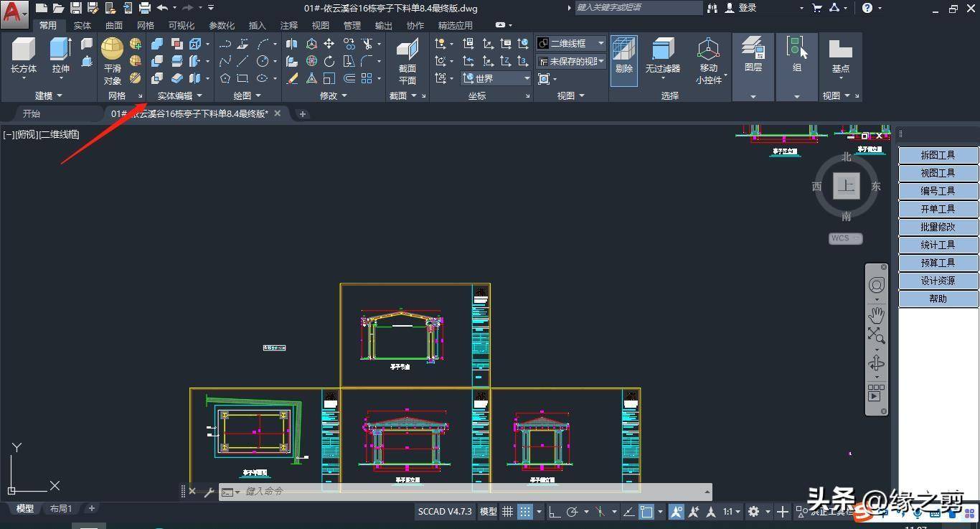Click the Pan hand tool in navigation bar
Viewport: 980px width, 529px height.
point(876,315)
